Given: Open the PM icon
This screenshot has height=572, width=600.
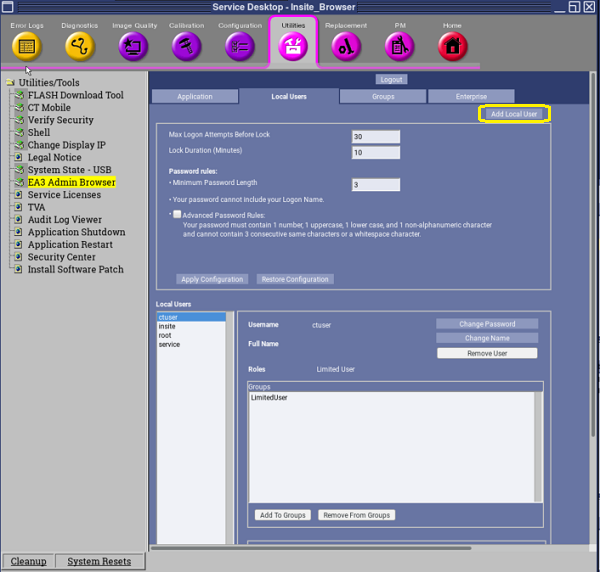Looking at the screenshot, I should pyautogui.click(x=400, y=46).
